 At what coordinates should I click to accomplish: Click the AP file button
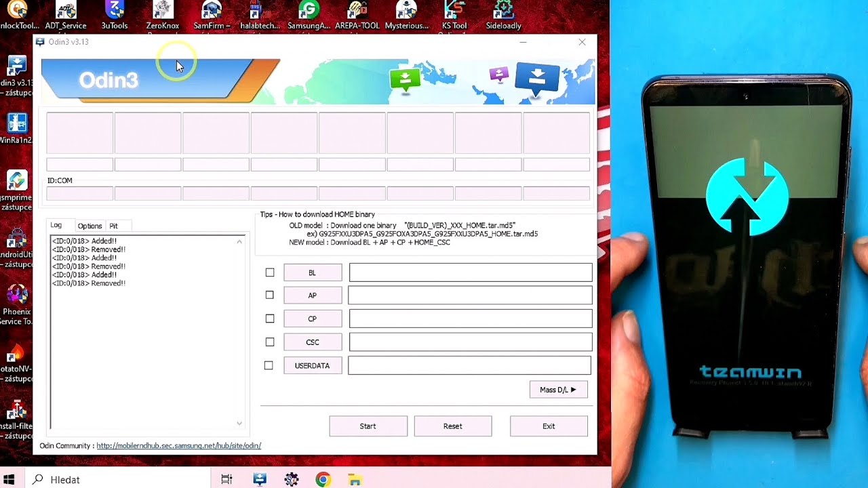(313, 296)
